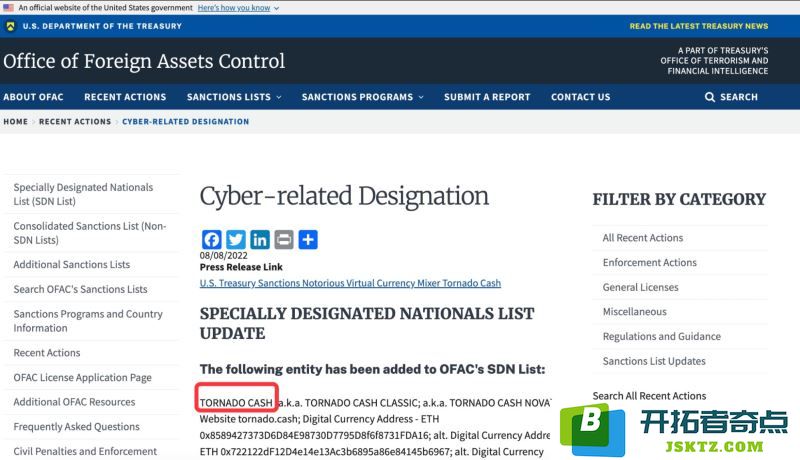Expand Here's how you know

coord(238,8)
